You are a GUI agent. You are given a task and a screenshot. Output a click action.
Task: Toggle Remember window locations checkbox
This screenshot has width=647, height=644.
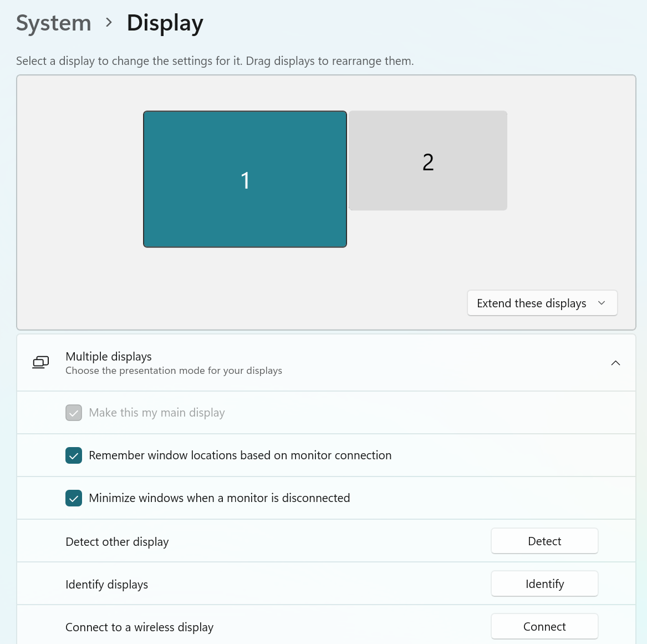tap(74, 455)
